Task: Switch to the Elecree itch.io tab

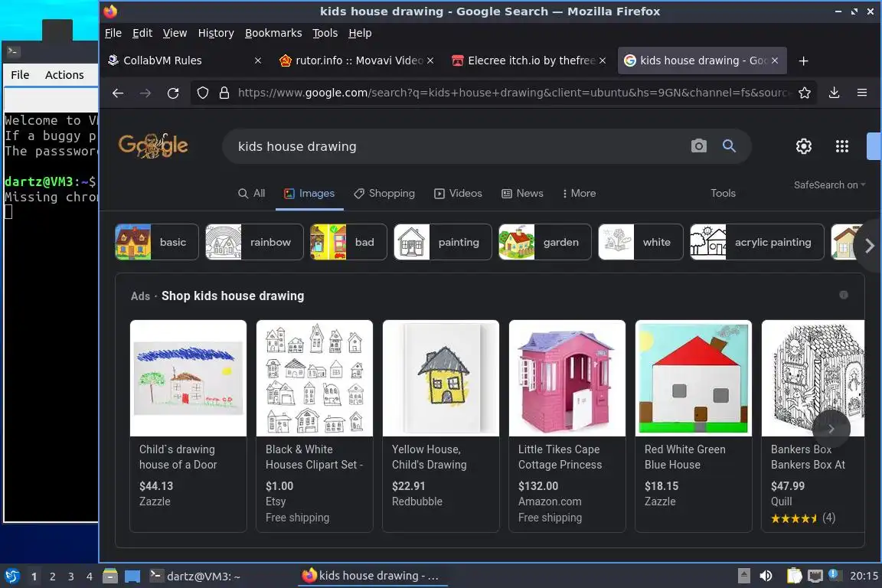Action: [530, 60]
